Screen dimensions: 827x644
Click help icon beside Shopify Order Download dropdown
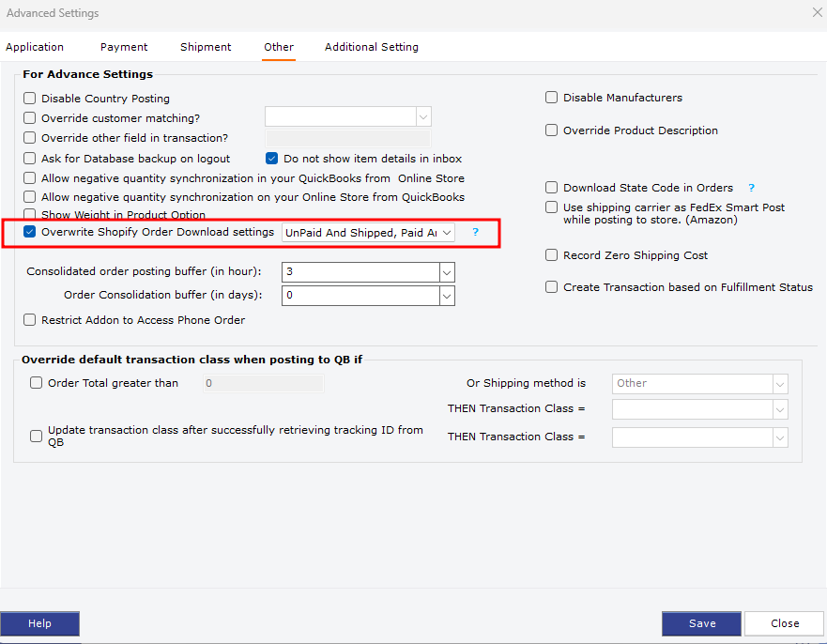click(x=475, y=232)
